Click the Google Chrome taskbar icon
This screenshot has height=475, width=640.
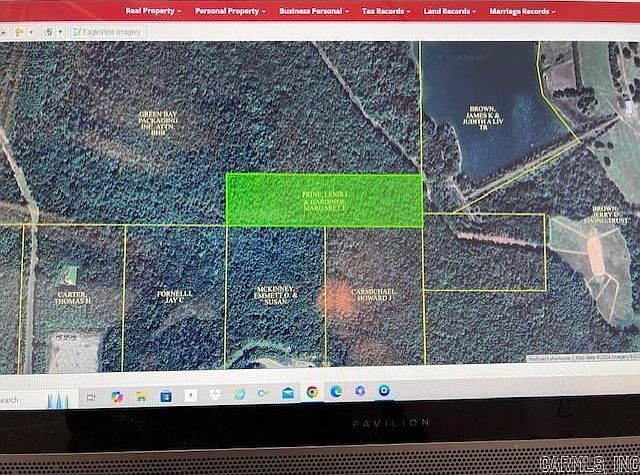coord(312,393)
